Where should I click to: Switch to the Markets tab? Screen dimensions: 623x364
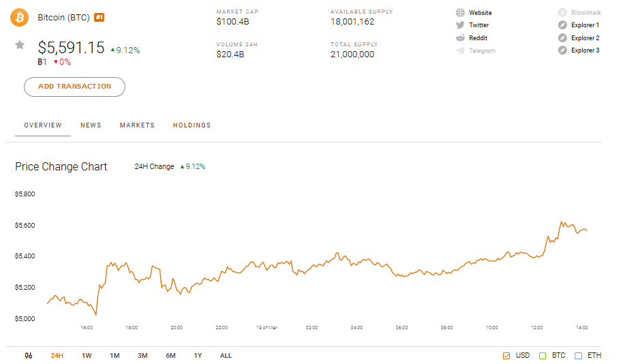point(137,125)
